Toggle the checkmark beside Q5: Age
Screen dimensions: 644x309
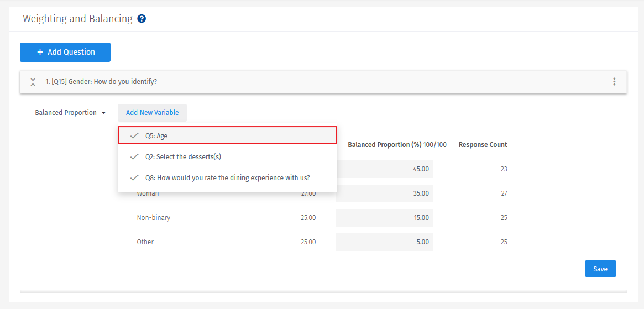(134, 135)
